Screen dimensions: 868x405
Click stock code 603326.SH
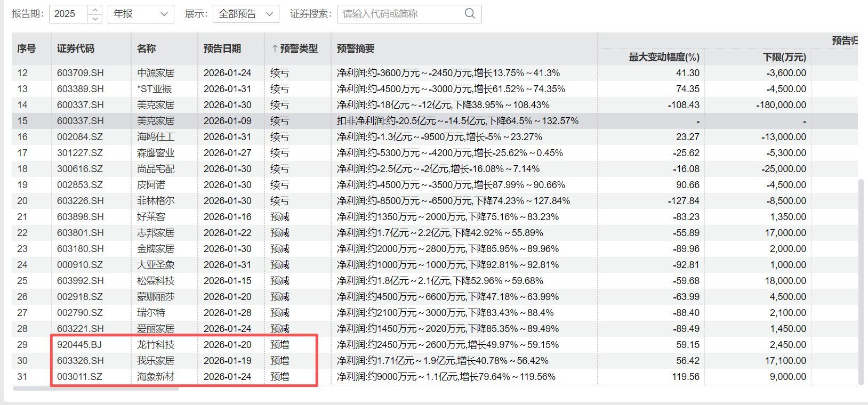(81, 361)
